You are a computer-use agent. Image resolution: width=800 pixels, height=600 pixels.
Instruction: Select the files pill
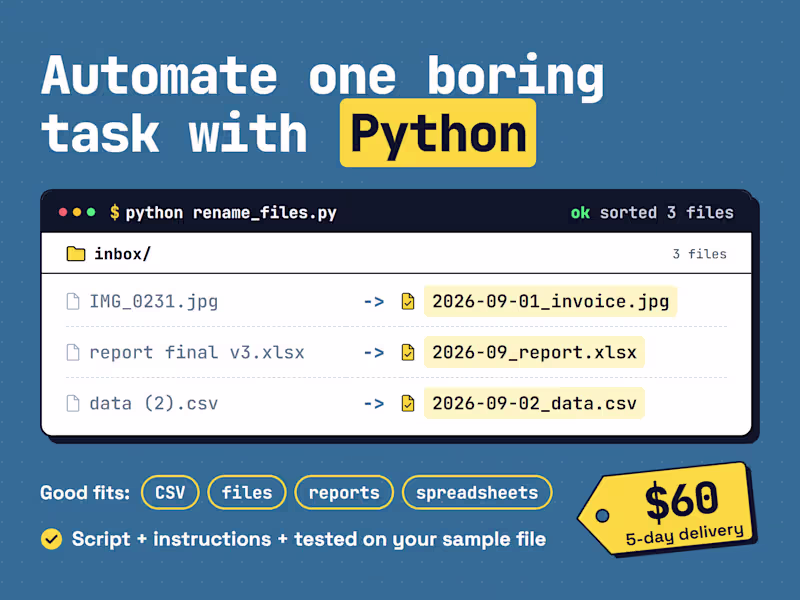pyautogui.click(x=247, y=492)
